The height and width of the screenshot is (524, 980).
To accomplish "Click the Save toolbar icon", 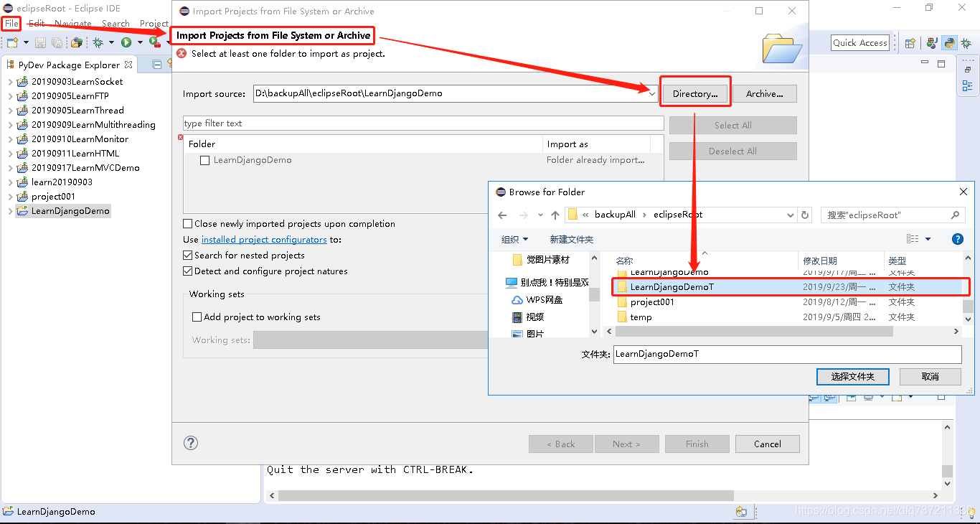I will (41, 43).
